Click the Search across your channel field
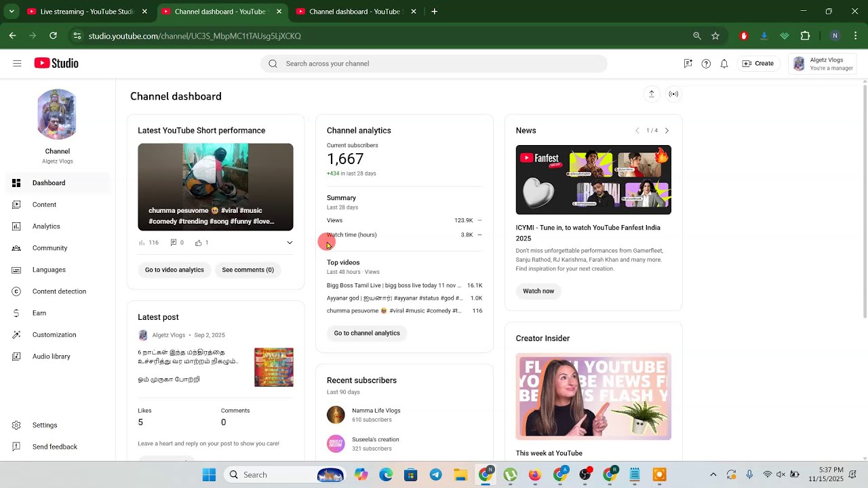This screenshot has width=868, height=488. (x=434, y=64)
